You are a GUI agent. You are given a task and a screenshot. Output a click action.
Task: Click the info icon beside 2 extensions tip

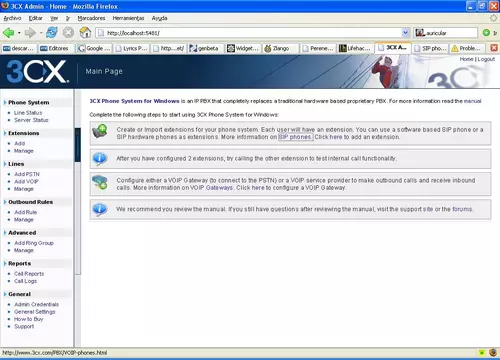point(100,159)
